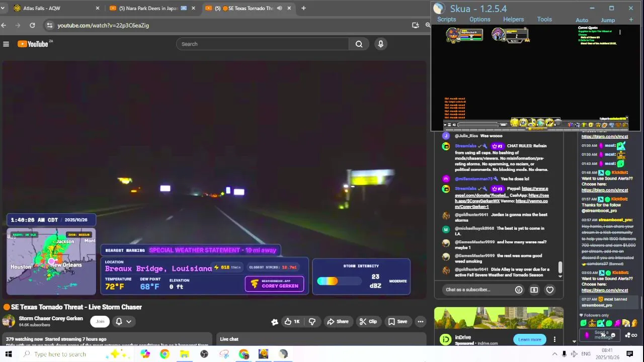Image resolution: width=644 pixels, height=362 pixels.
Task: Save the video to a playlist
Action: click(397, 322)
